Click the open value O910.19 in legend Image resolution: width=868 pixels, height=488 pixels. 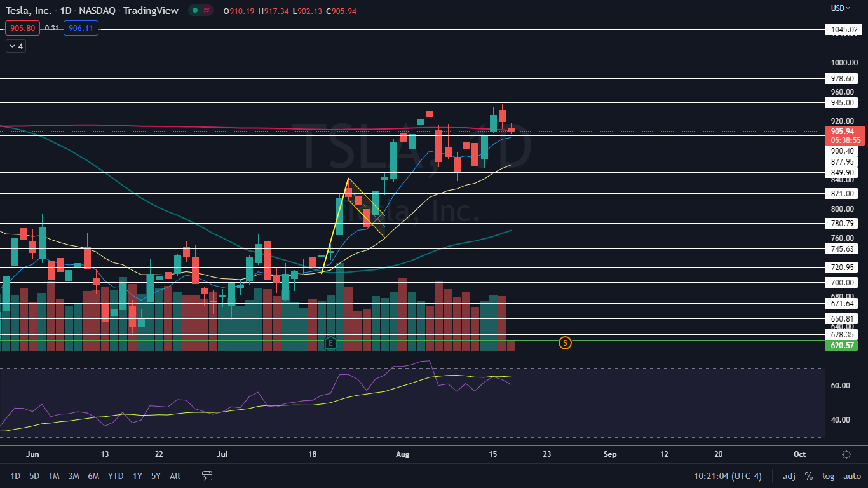238,11
